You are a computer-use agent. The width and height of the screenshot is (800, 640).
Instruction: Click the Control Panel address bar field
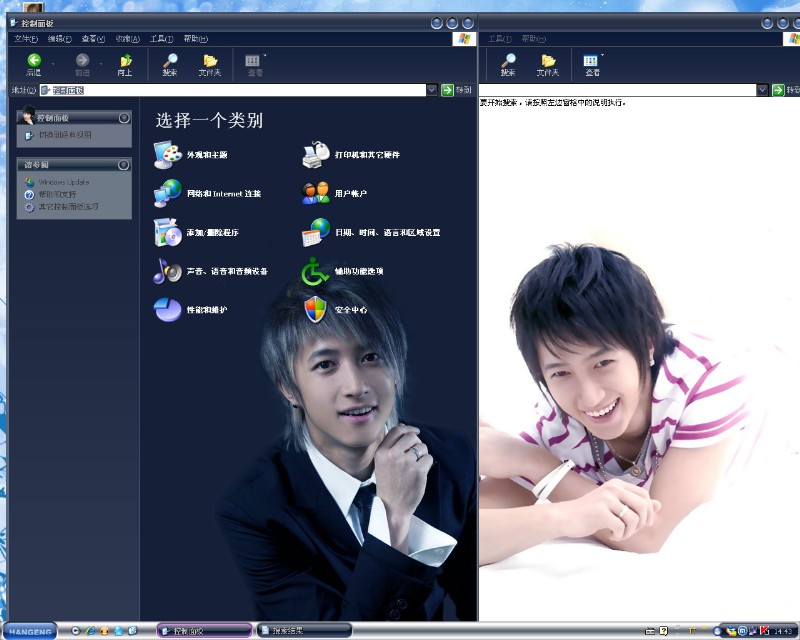point(230,90)
